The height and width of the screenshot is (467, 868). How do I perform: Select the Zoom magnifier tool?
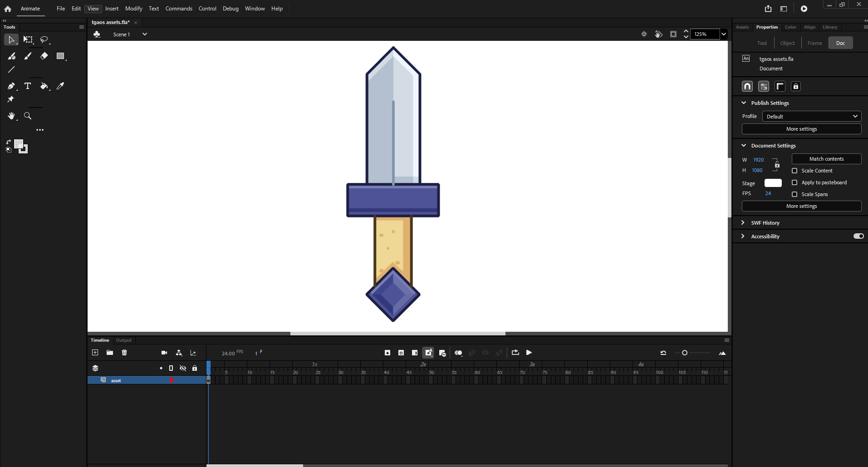(x=28, y=116)
